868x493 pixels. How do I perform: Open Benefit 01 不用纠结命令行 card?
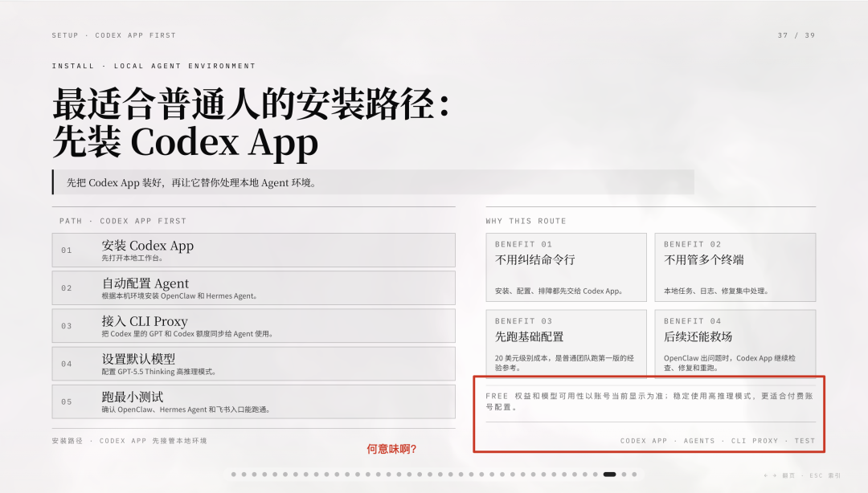coord(567,267)
